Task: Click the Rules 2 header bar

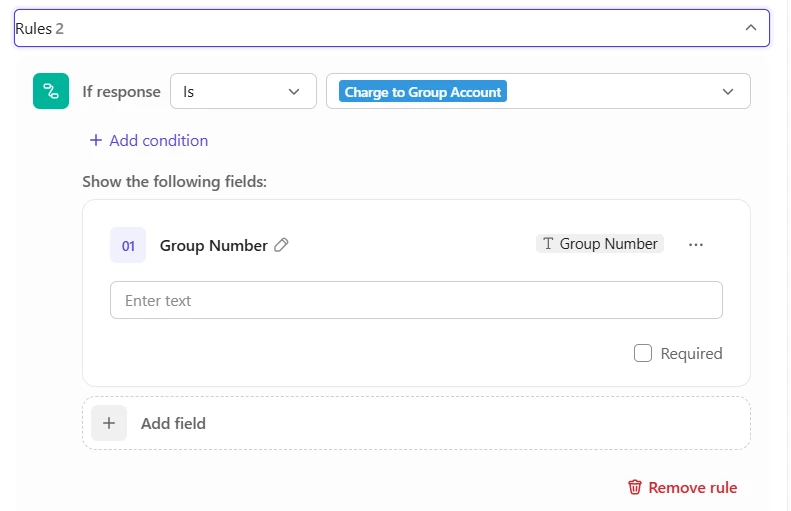Action: coord(391,28)
